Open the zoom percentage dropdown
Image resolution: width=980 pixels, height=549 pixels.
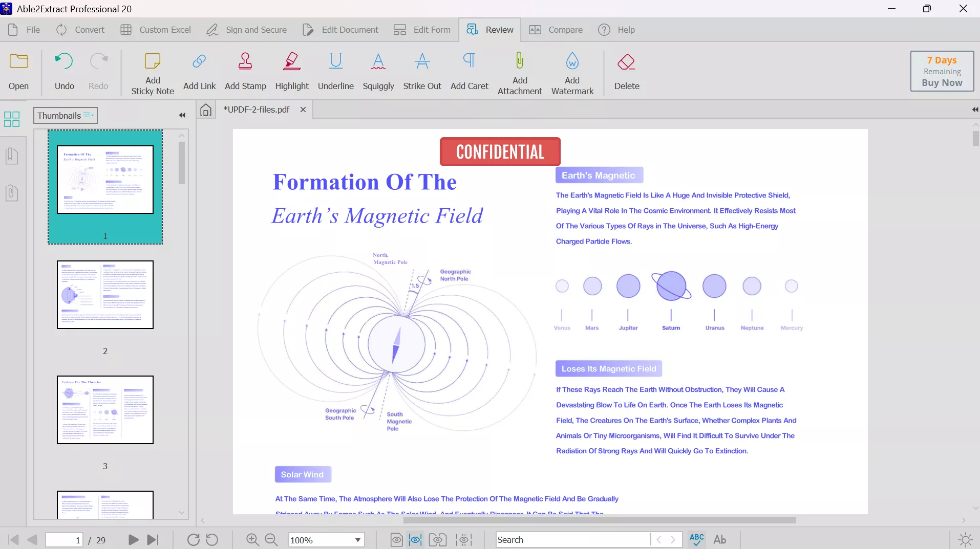coord(357,540)
